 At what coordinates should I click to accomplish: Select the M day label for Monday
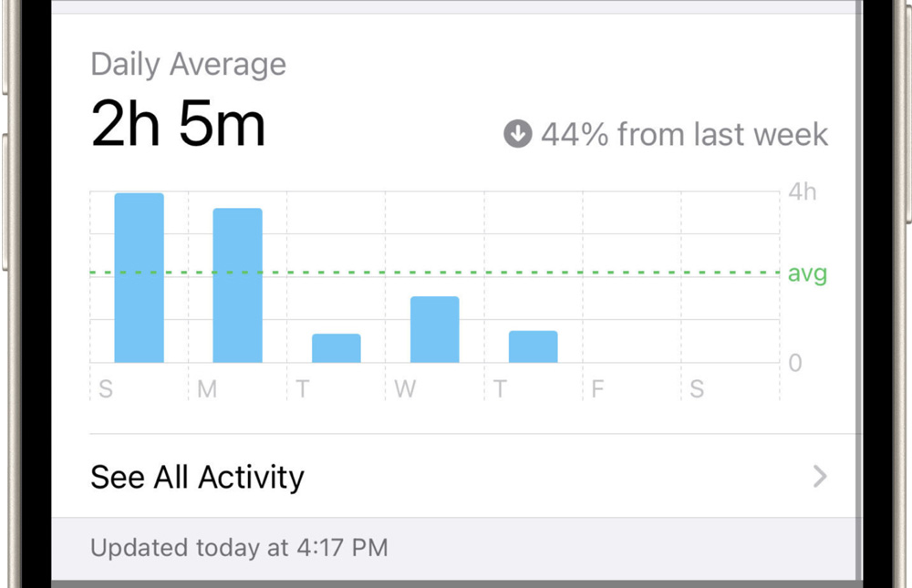(x=207, y=390)
